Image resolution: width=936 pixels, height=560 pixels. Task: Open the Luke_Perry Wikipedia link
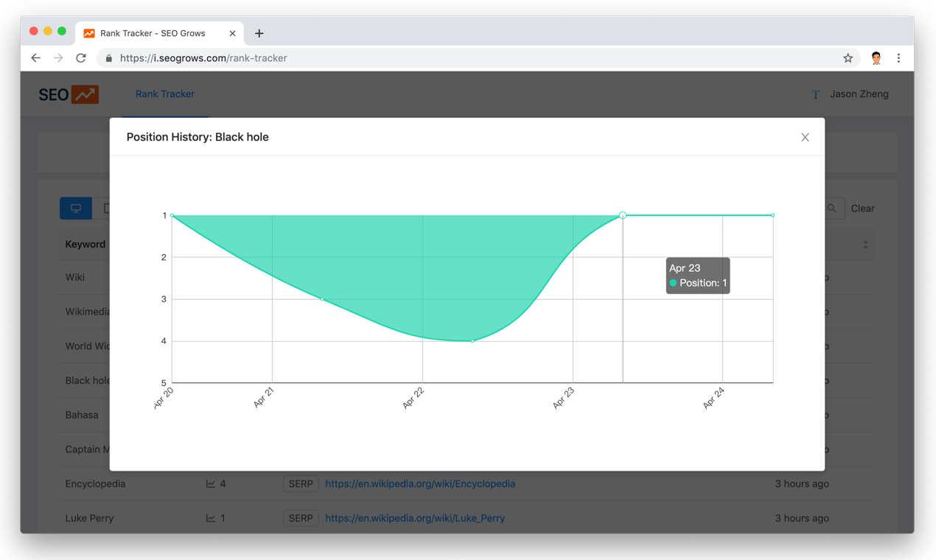[414, 519]
